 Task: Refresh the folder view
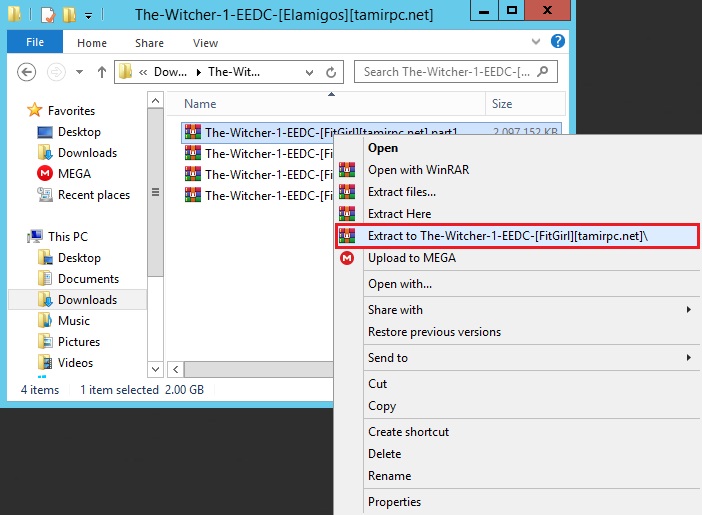(x=334, y=72)
